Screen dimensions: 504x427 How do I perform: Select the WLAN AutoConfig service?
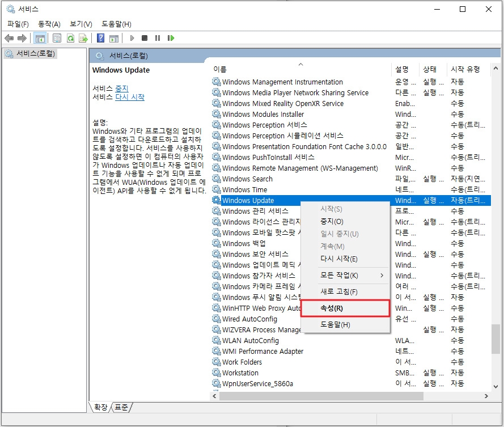click(x=351, y=340)
